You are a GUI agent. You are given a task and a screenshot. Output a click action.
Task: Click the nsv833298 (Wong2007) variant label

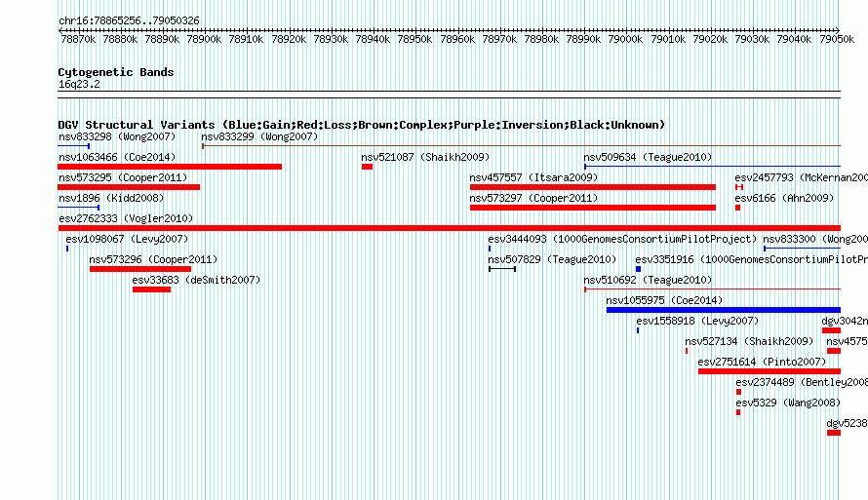tap(117, 136)
